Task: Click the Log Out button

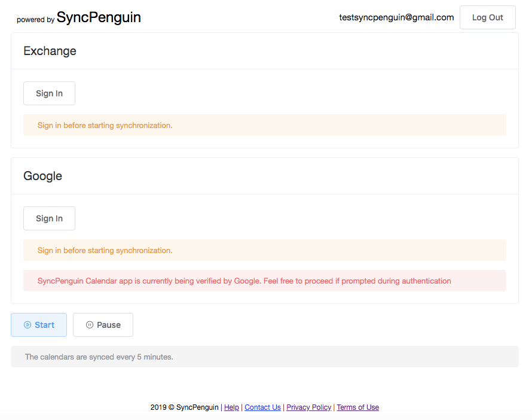Action: coord(488,17)
